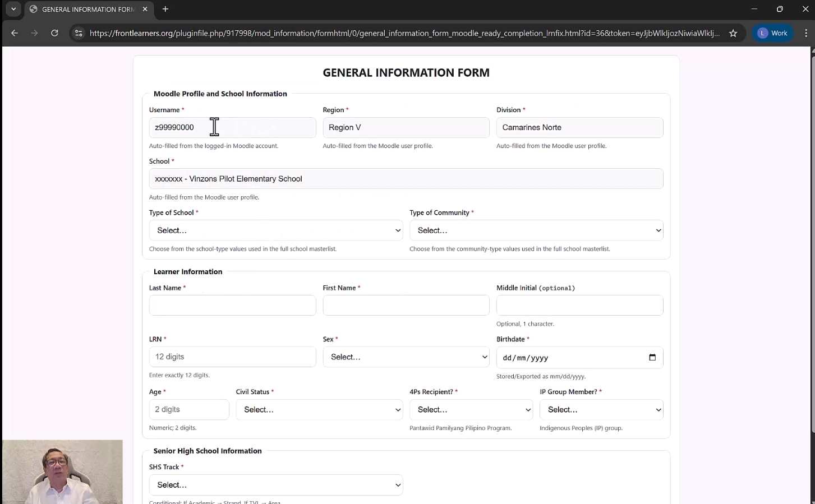The height and width of the screenshot is (504, 815).
Task: Focus the LRN 12 digits field
Action: [x=232, y=357]
